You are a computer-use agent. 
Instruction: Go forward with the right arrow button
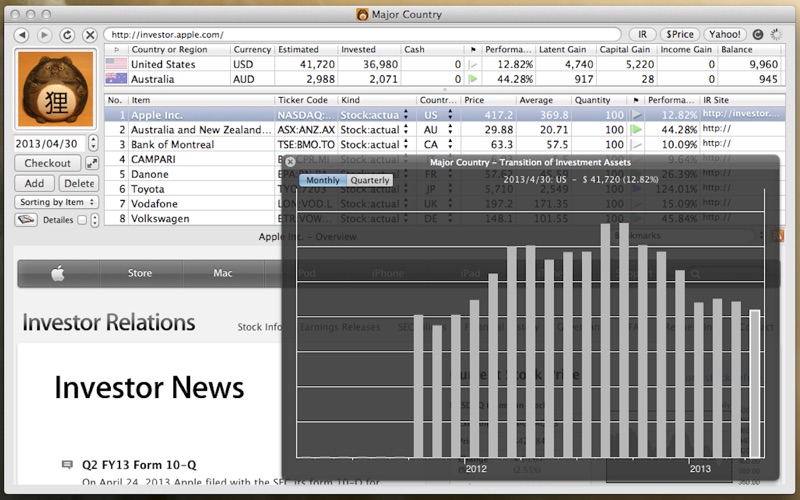44,35
